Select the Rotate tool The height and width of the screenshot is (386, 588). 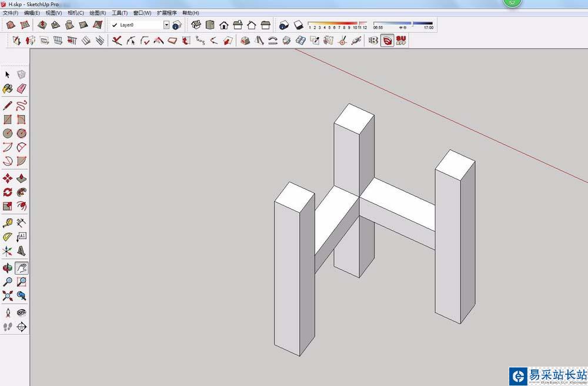point(8,192)
